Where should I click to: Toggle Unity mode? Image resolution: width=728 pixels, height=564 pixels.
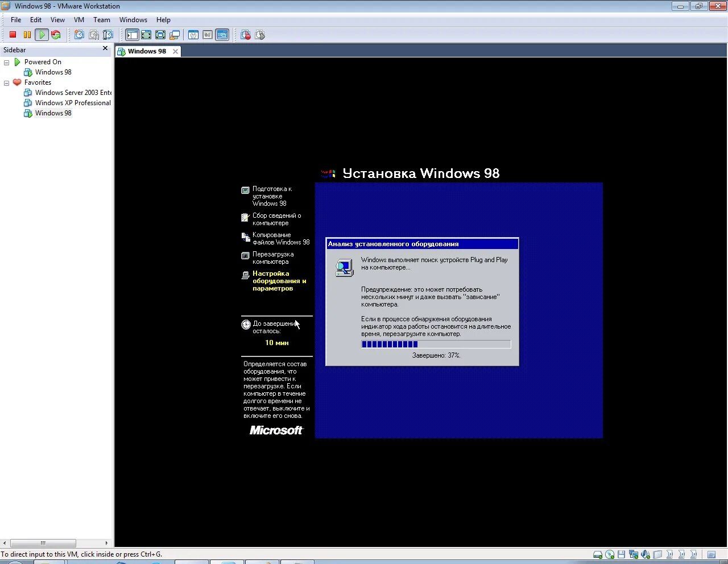174,34
